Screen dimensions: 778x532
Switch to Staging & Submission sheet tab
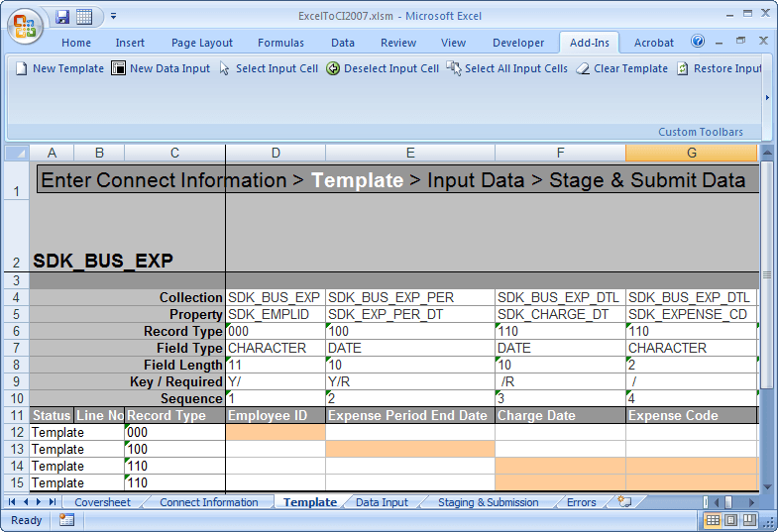point(489,502)
